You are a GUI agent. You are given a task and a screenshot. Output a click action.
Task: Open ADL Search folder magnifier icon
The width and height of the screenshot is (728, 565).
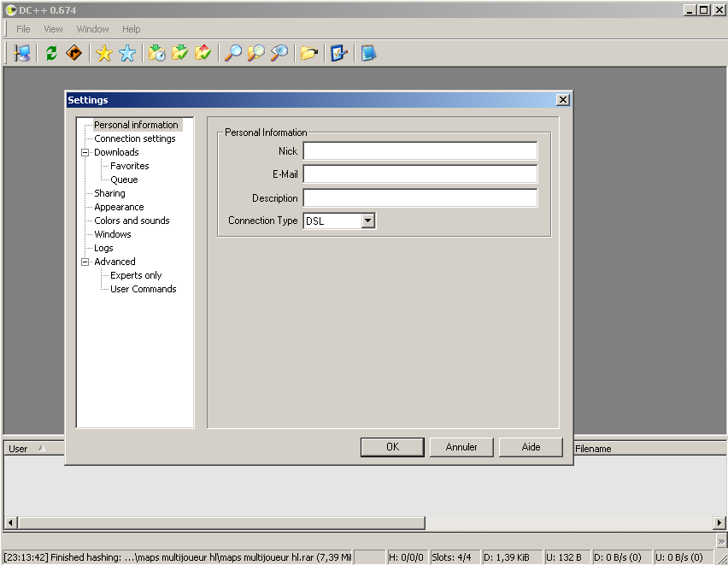255,53
